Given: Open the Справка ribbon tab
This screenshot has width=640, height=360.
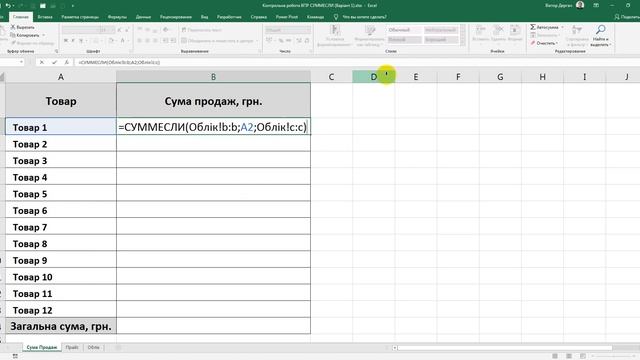Looking at the screenshot, I should click(x=259, y=17).
